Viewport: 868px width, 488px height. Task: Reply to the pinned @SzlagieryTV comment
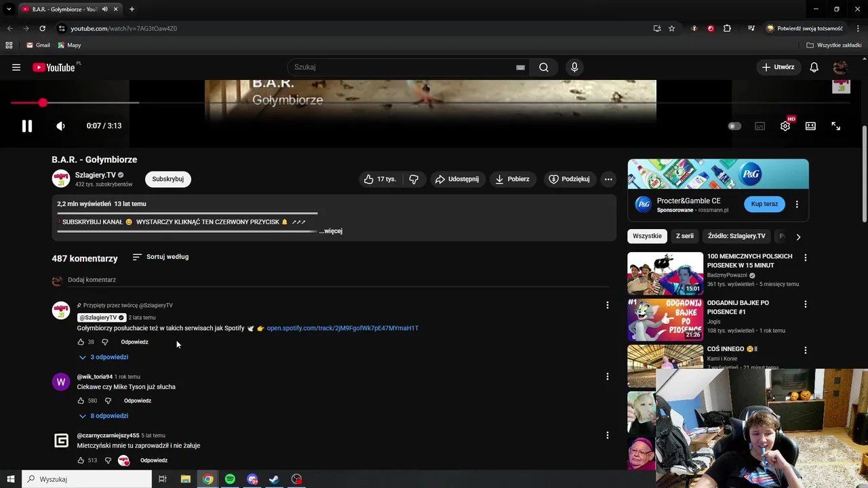coord(134,342)
